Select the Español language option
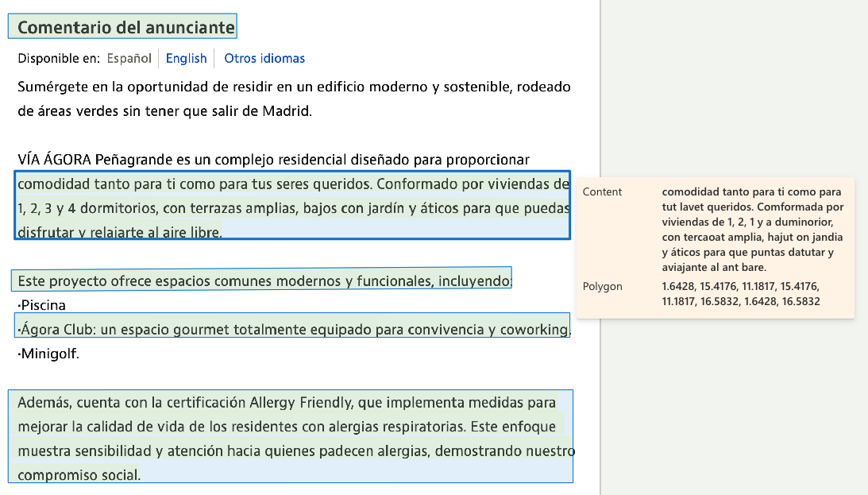 (x=129, y=58)
